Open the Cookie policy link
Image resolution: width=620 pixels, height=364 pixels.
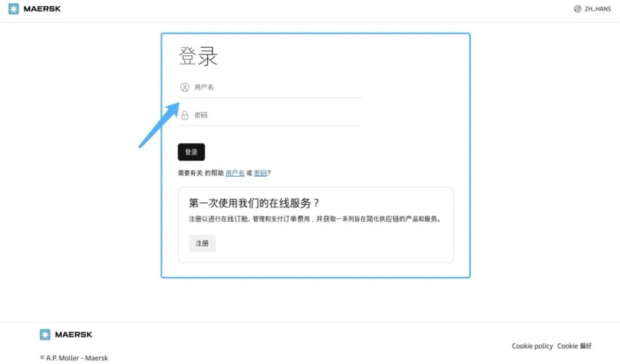[532, 346]
